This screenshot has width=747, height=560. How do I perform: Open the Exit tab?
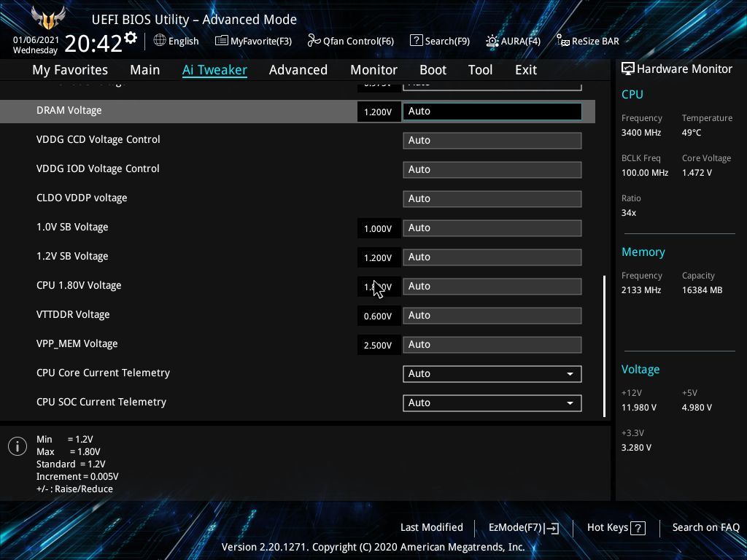[526, 70]
